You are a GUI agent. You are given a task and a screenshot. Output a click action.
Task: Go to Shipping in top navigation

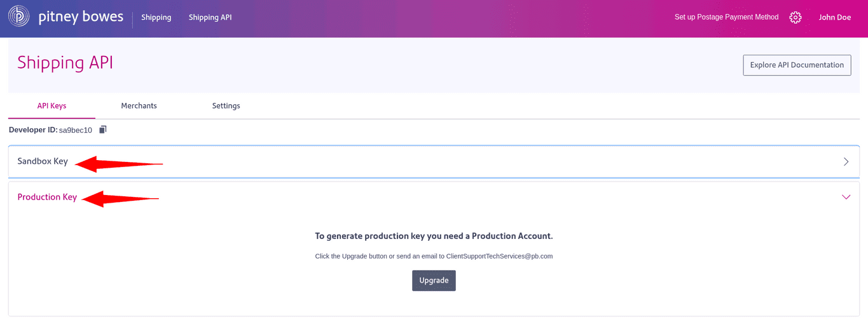tap(156, 17)
